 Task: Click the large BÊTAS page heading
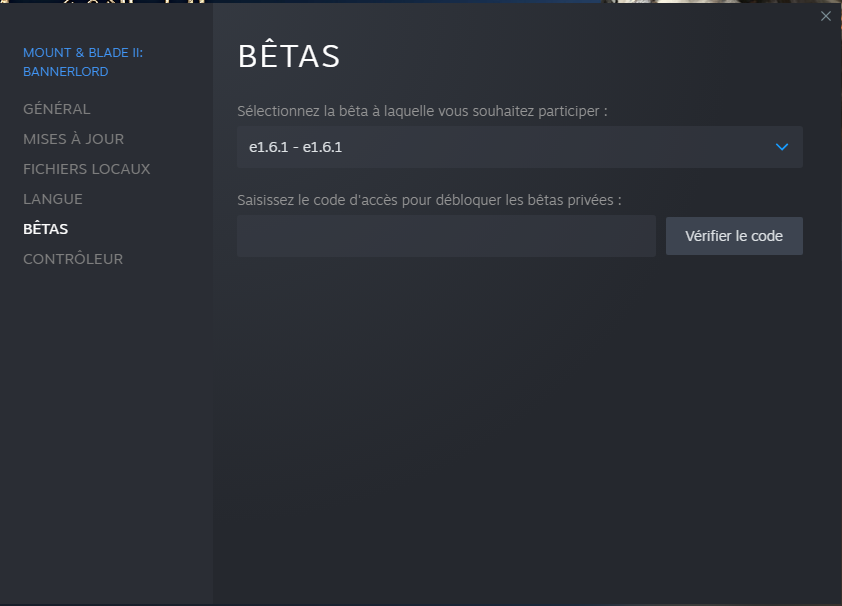click(x=289, y=57)
